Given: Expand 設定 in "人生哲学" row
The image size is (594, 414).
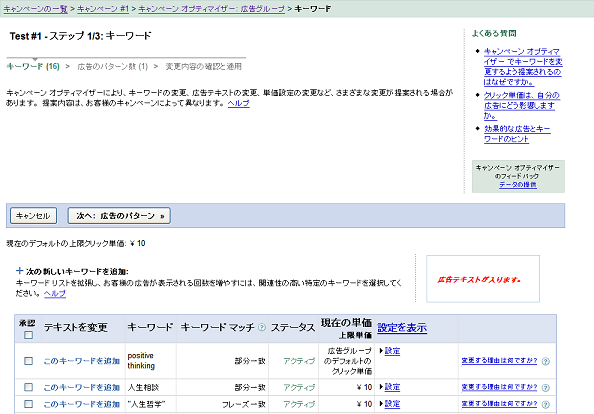Looking at the screenshot, I should [392, 404].
